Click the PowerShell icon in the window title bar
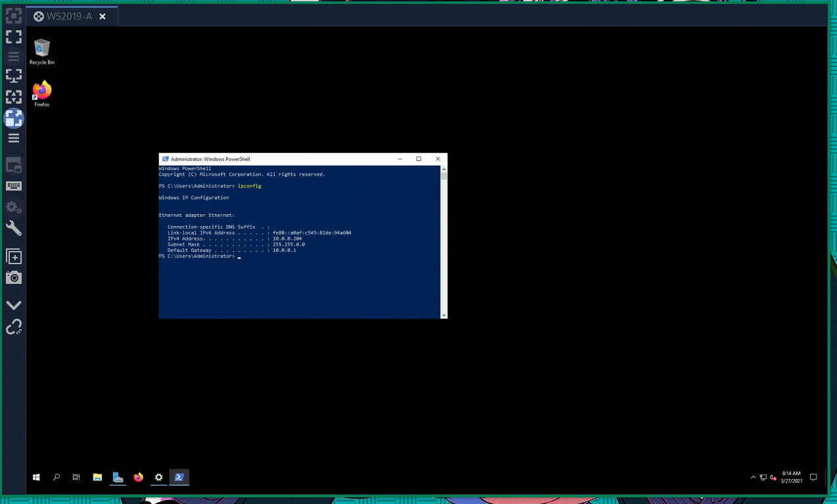 (x=165, y=159)
